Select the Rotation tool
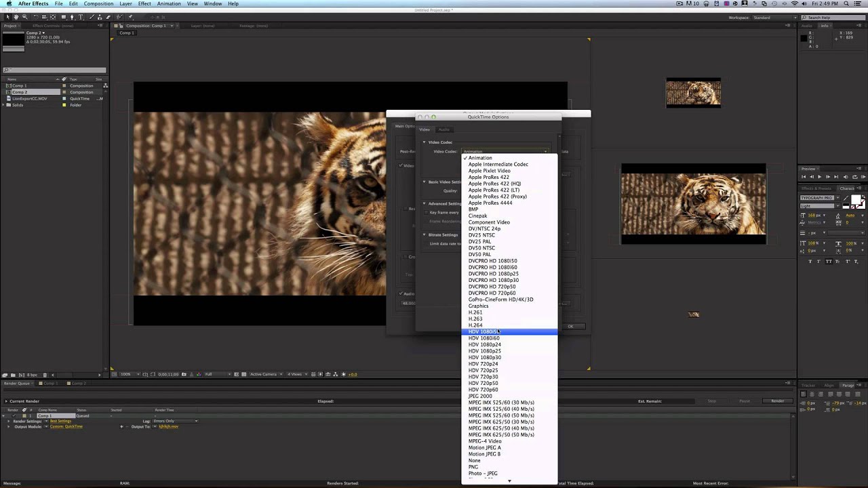 tap(36, 17)
